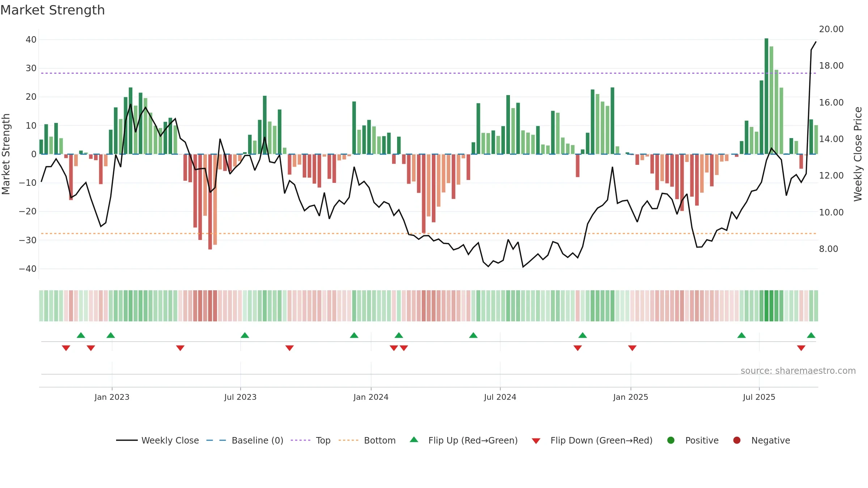Click the Flip Up marker just before Jul 2025

tap(741, 335)
